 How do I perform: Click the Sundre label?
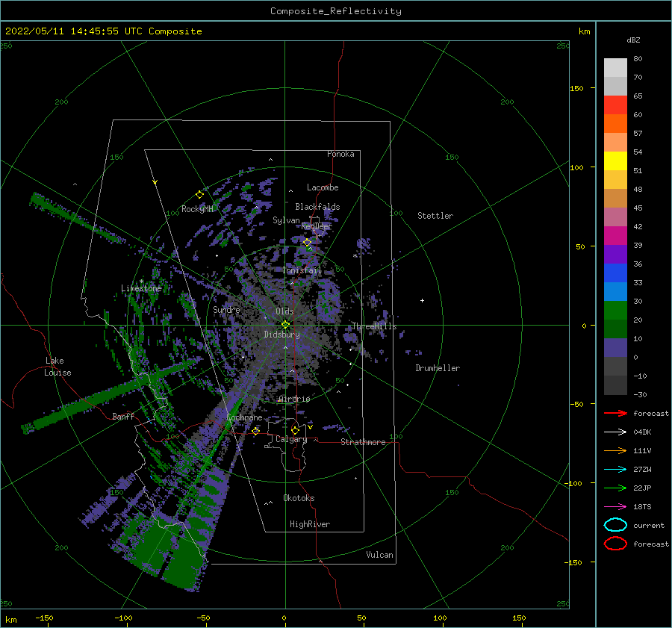(x=226, y=309)
